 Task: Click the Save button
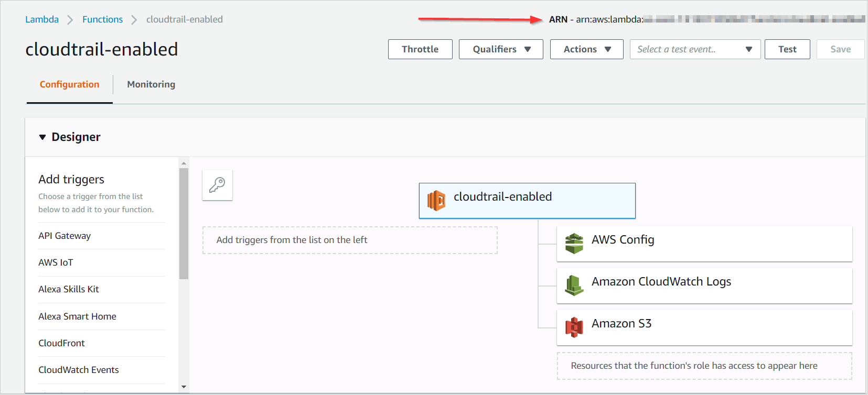840,49
